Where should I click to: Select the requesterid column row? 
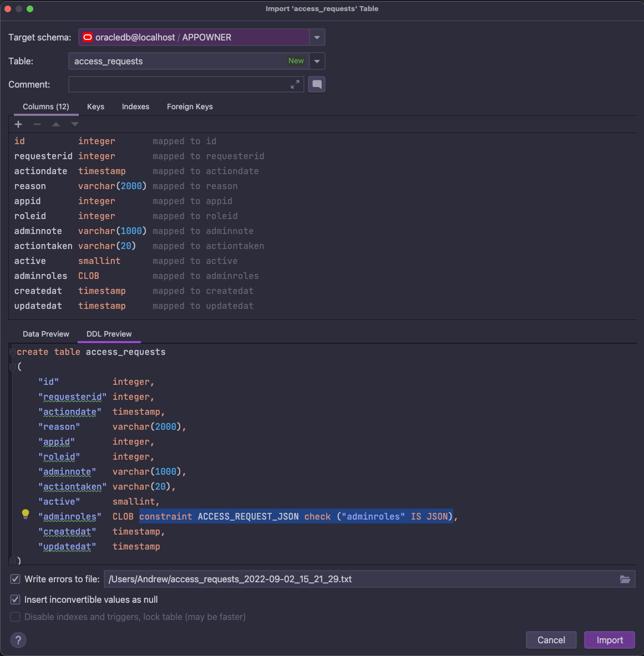(x=322, y=156)
